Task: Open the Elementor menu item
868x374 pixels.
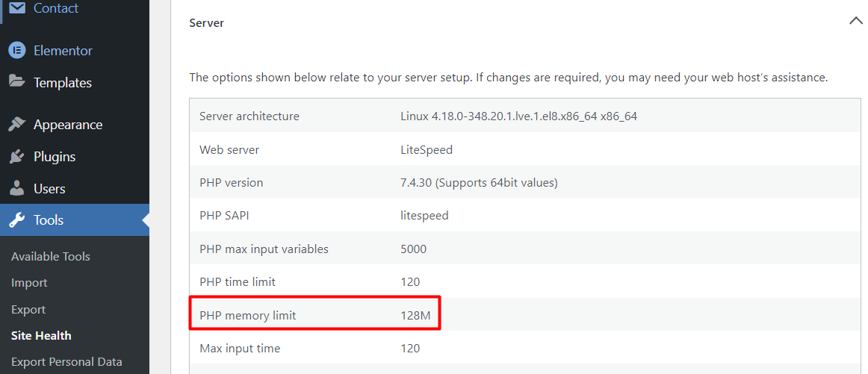Action: pos(63,51)
